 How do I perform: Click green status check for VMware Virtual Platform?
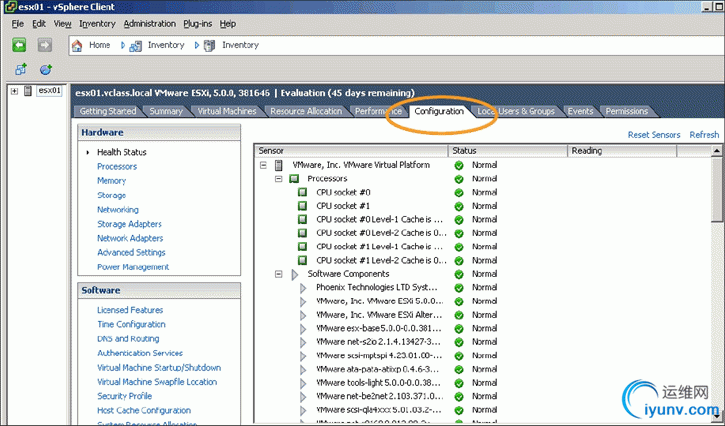coord(459,165)
